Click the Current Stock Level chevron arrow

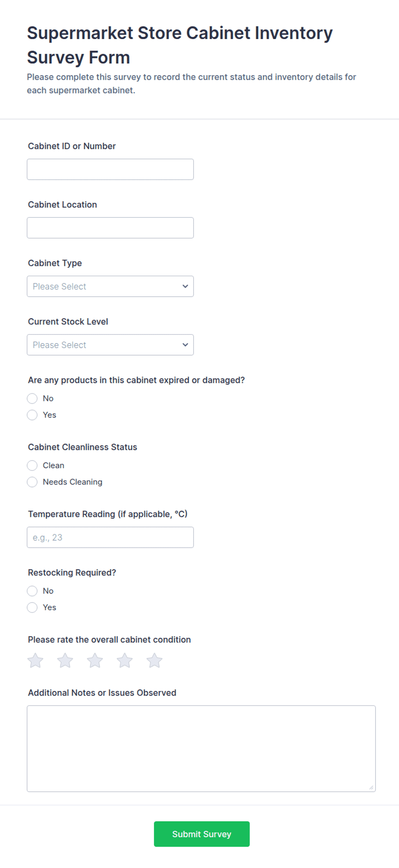coord(185,345)
